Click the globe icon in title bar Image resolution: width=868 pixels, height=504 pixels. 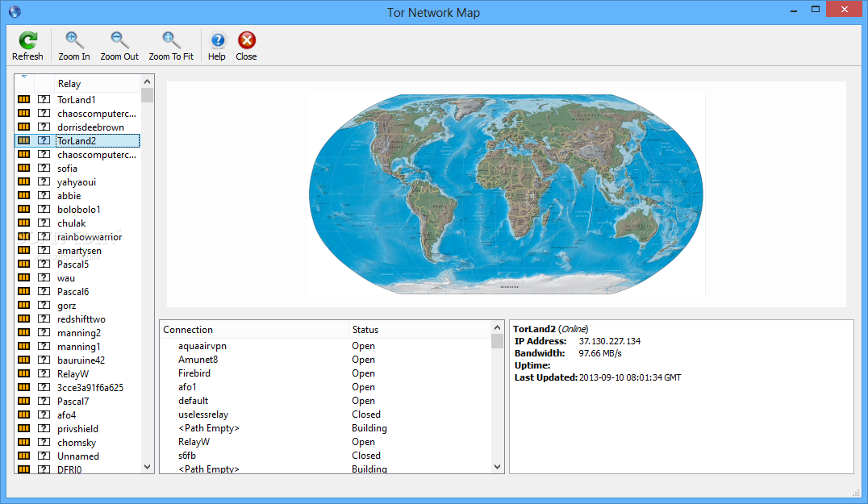(x=15, y=11)
